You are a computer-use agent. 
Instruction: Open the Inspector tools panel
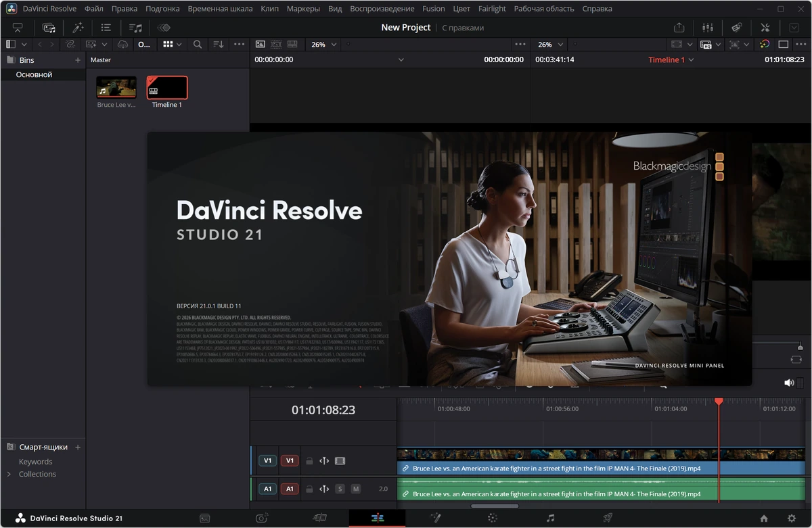pyautogui.click(x=765, y=28)
